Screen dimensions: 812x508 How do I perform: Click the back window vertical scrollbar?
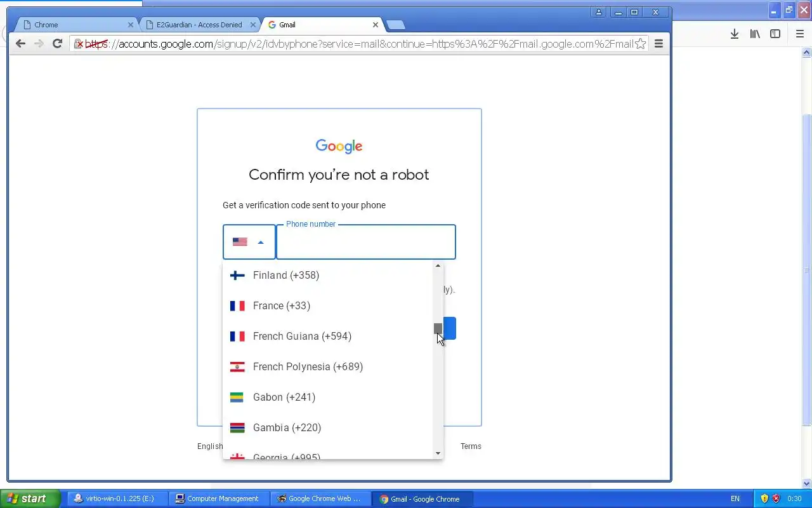(807, 270)
